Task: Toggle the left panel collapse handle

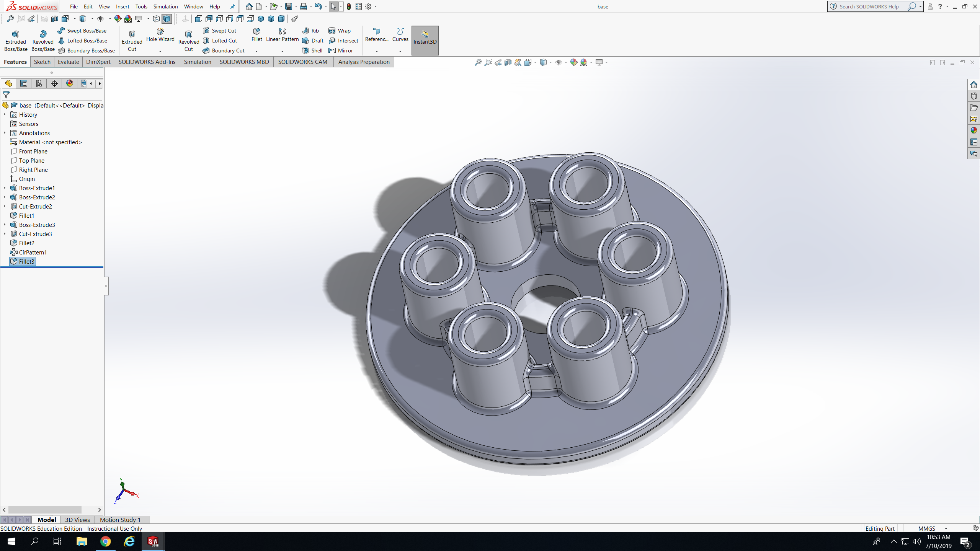Action: coord(106,286)
